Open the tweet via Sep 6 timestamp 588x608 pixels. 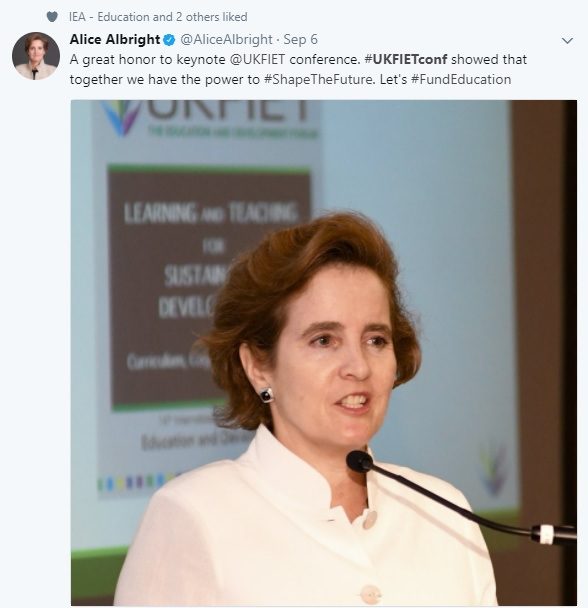point(300,40)
